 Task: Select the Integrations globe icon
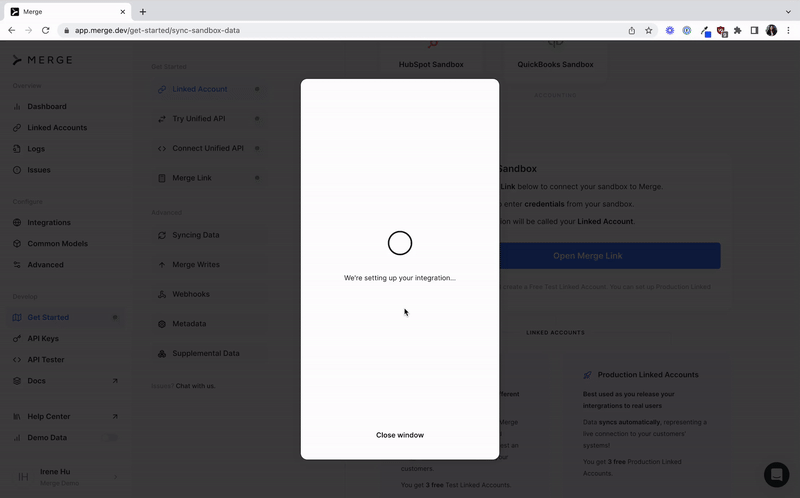point(17,223)
